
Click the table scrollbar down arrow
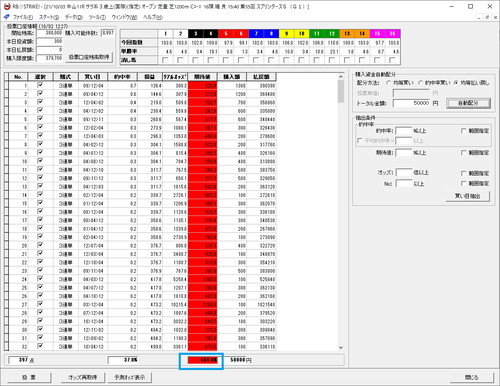coord(341,347)
